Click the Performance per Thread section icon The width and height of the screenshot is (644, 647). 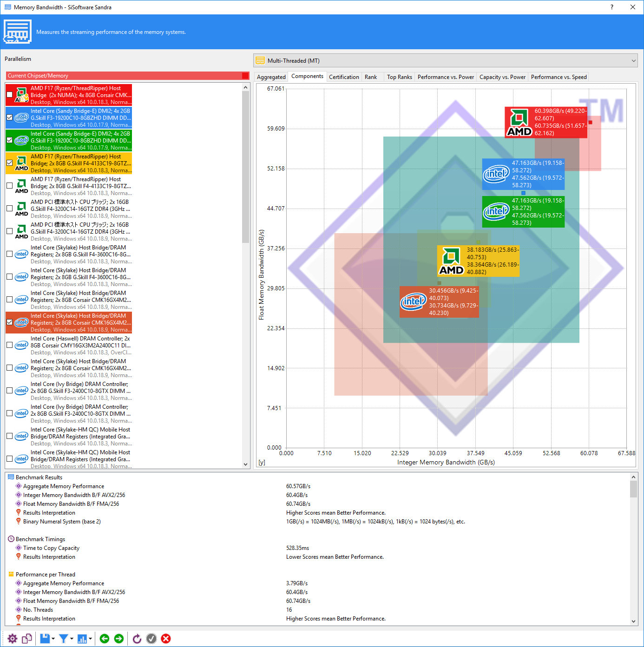point(11,575)
